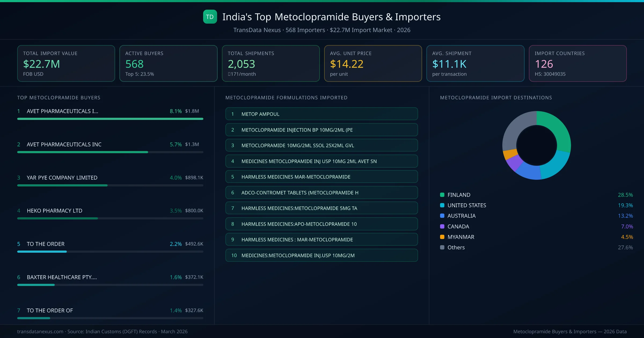The image size is (644, 338).
Task: Expand the truncated AVET PHARMACEUTICALS I... buyer name
Action: (62, 111)
